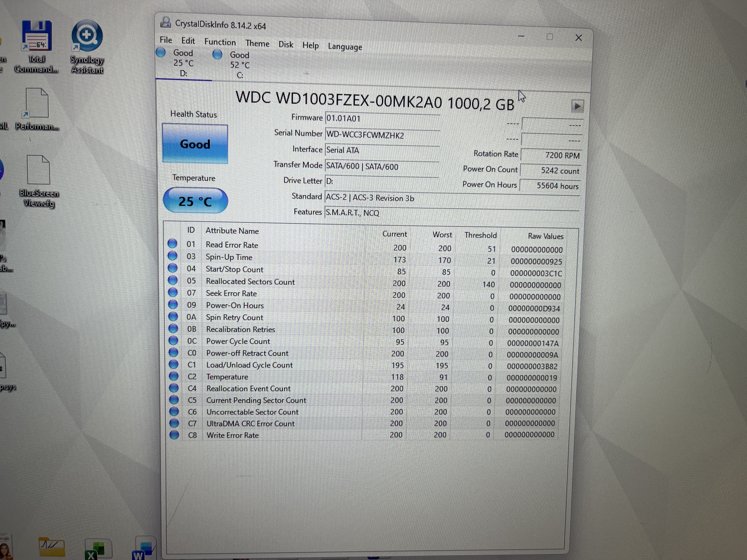Click the Current Pending Sector Count icon

[x=174, y=400]
